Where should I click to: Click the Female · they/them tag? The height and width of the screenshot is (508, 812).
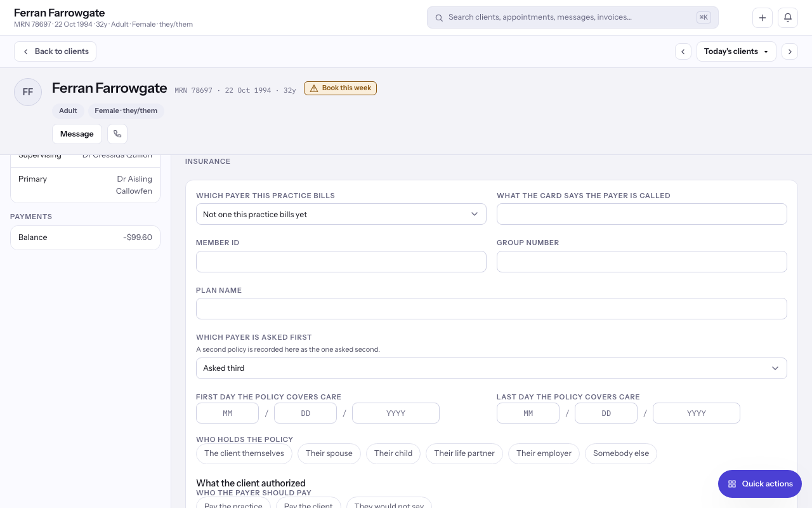click(126, 110)
